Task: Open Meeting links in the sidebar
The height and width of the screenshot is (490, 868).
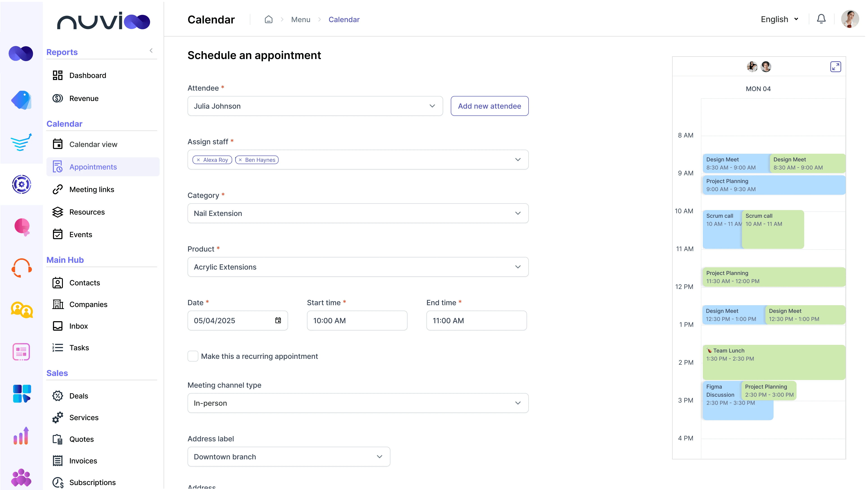Action: 92,189
